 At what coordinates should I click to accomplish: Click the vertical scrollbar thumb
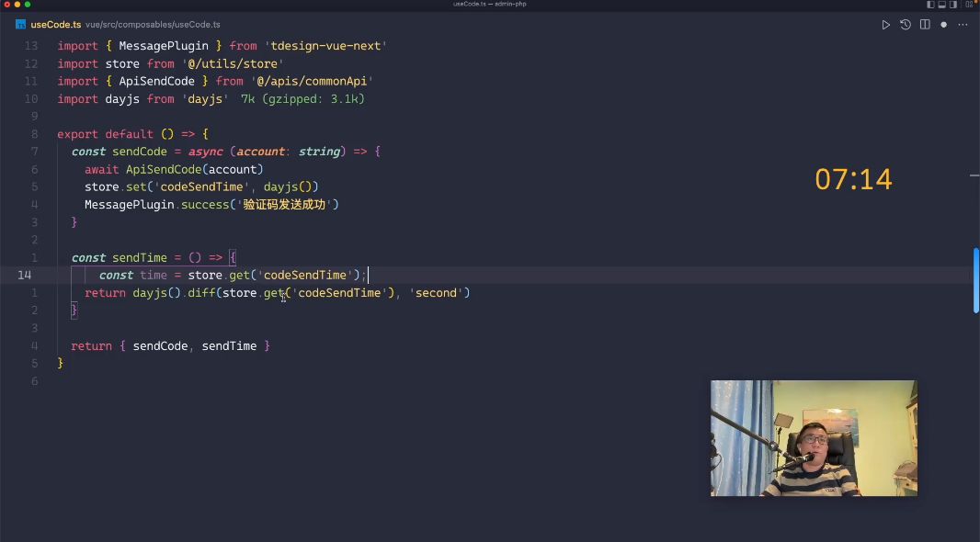(975, 280)
